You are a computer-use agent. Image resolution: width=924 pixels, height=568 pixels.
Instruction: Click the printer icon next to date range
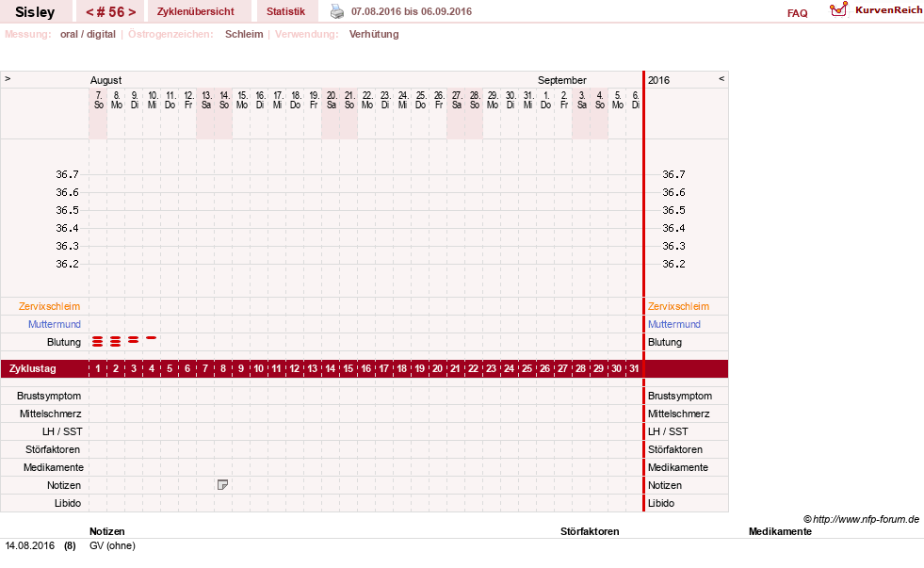click(x=337, y=11)
